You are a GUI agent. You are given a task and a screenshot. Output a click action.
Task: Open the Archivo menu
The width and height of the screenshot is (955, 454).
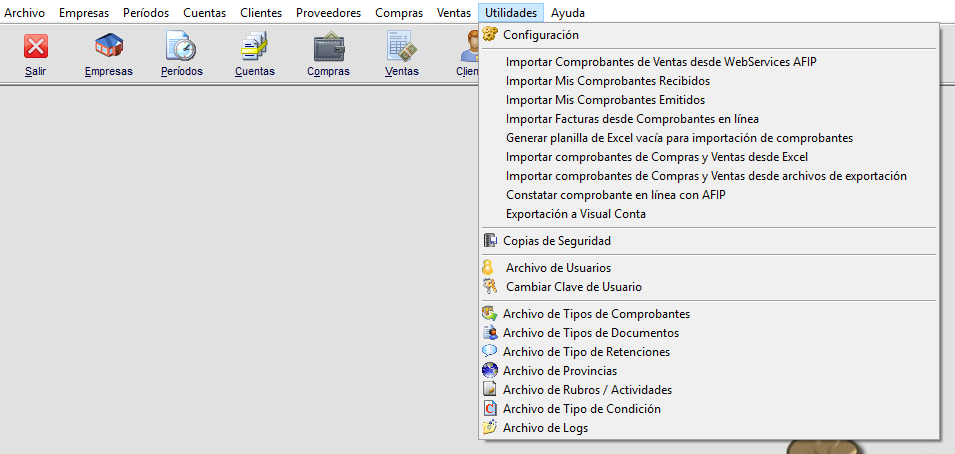coord(25,13)
